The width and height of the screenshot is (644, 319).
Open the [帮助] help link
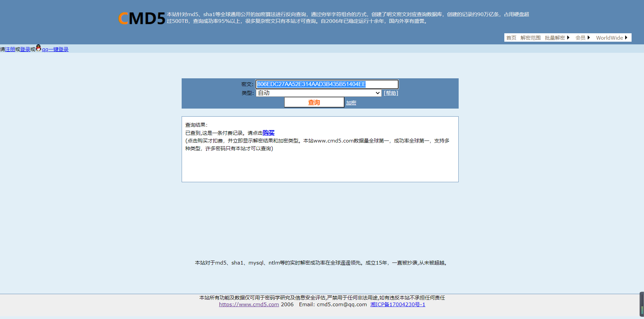coord(390,93)
